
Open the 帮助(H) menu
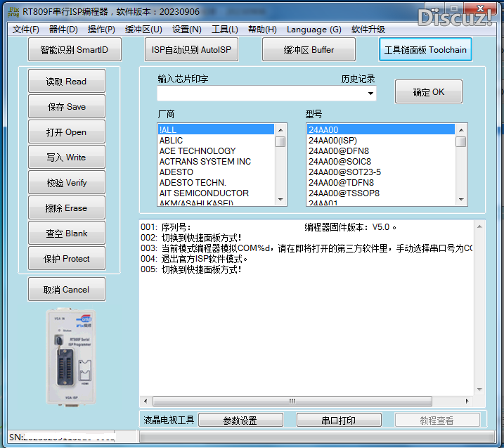[x=262, y=30]
